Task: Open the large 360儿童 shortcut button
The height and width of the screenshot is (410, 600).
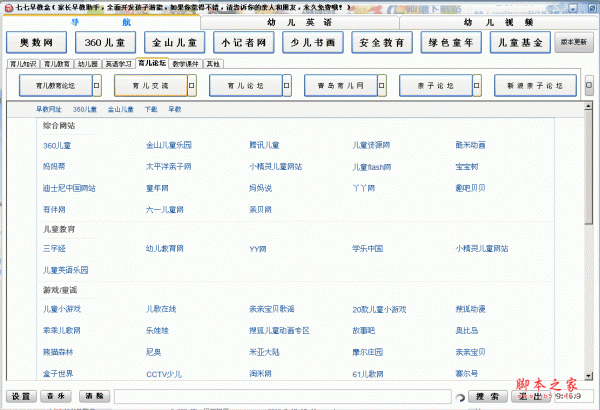Action: coord(105,42)
